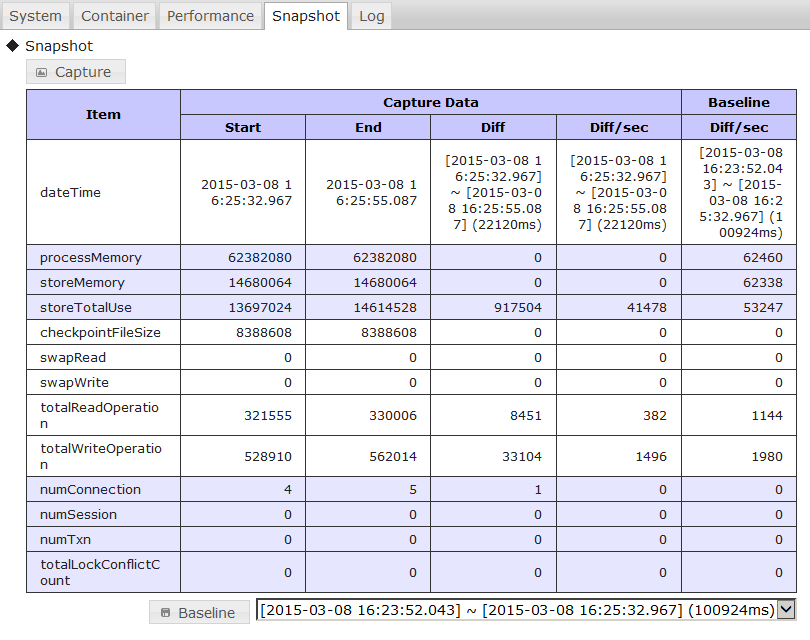Screen dimensions: 810x640
Task: Click the Start column header
Action: (243, 127)
